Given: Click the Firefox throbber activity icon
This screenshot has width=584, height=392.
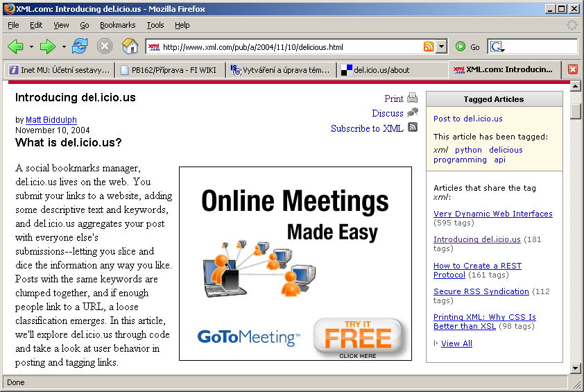Looking at the screenshot, I should click(572, 25).
